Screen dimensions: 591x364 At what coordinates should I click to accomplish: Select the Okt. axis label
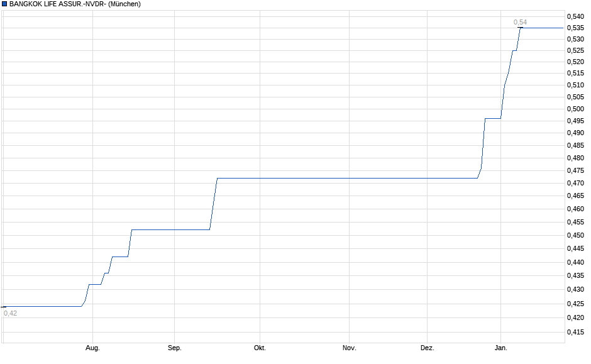click(260, 346)
